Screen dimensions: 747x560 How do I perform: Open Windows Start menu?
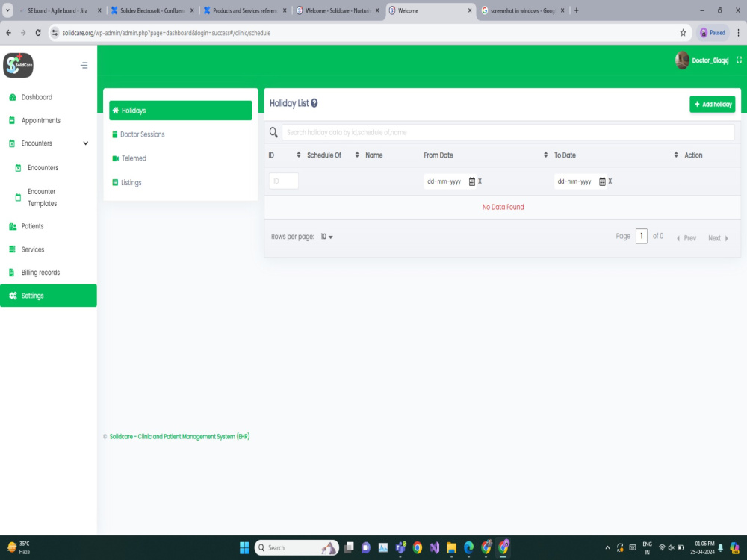pos(244,547)
